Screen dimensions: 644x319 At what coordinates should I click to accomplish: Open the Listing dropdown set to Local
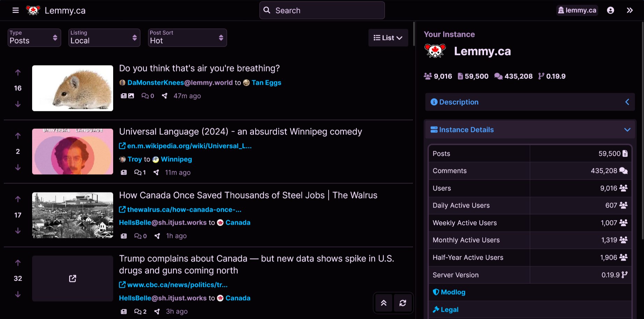104,37
